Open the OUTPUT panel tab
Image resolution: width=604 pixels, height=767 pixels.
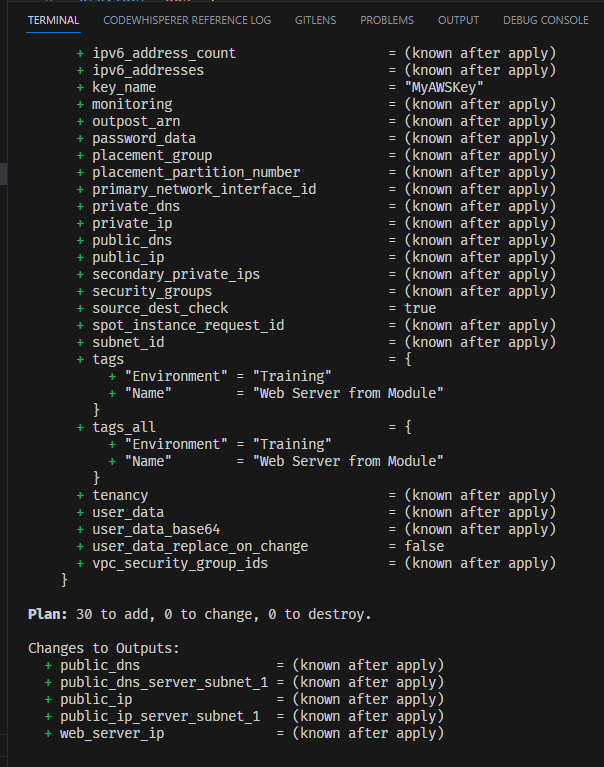click(x=458, y=20)
